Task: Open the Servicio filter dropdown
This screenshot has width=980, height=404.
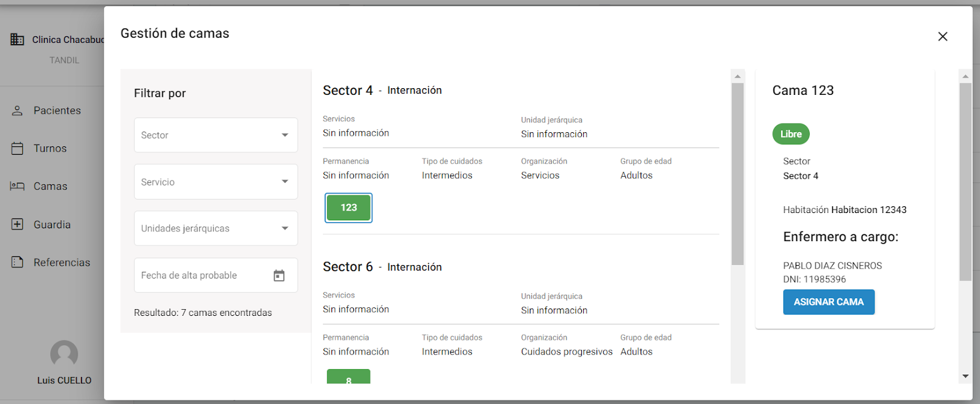Action: [x=216, y=182]
